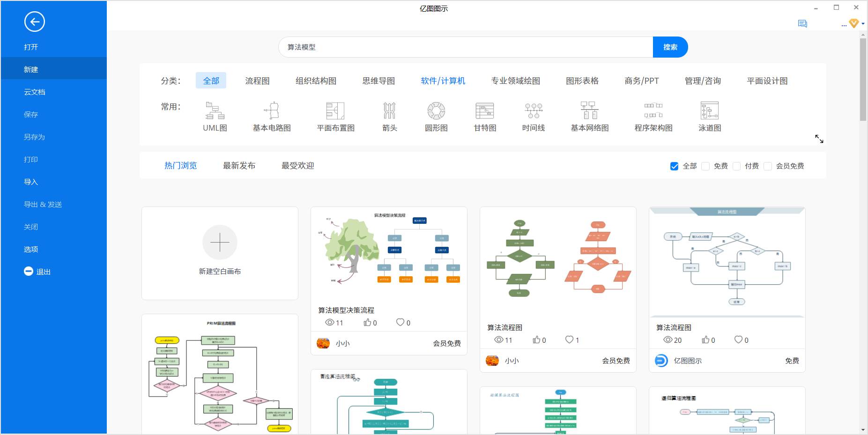Open the 泳道图 template icon
The width and height of the screenshot is (868, 435).
pos(710,111)
